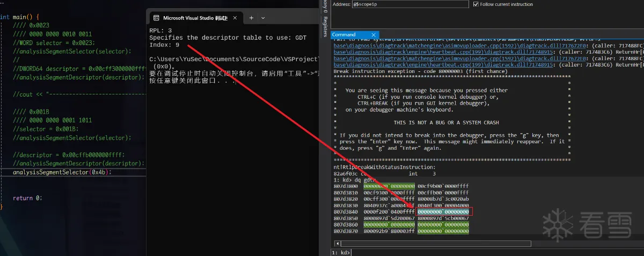The image size is (644, 256).
Task: Click the 'THIS IS NOT A BUG OR A SYSTEM CRASH' line
Action: pos(446,122)
